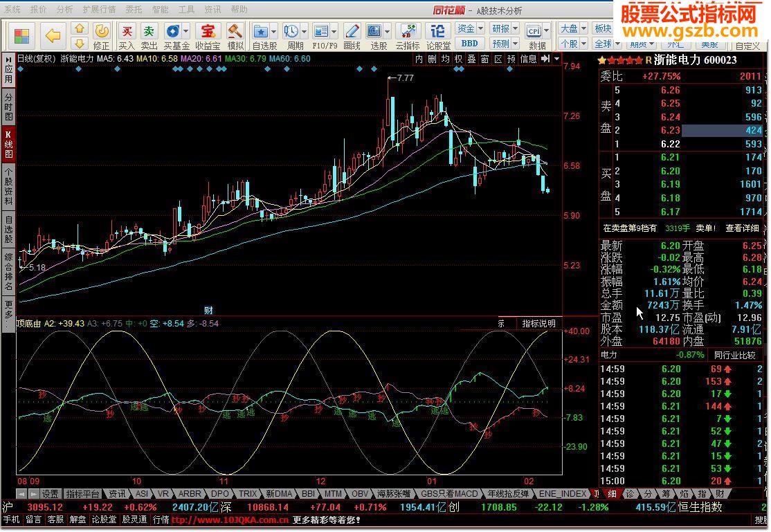The height and width of the screenshot is (532, 771).
Task: Open the 论股堂 forum icon
Action: (x=438, y=36)
